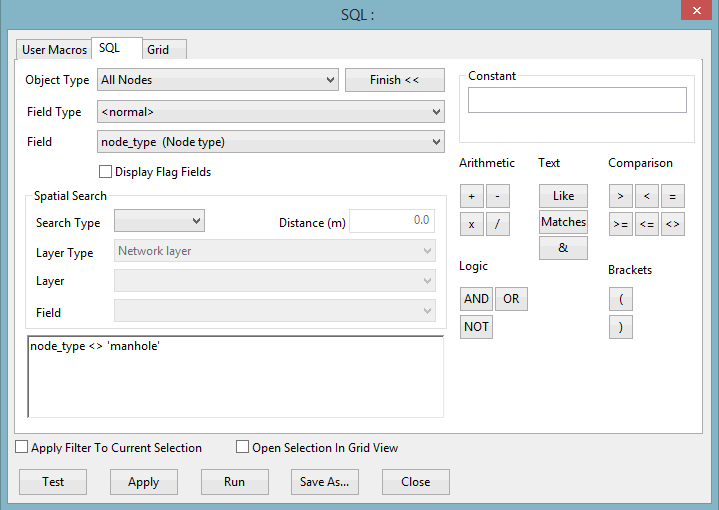The width and height of the screenshot is (719, 510).
Task: Insert the divide operator
Action: coord(498,224)
